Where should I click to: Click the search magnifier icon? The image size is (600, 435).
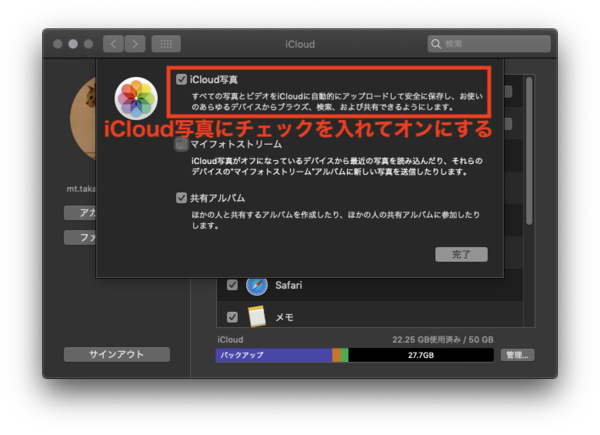coord(436,44)
